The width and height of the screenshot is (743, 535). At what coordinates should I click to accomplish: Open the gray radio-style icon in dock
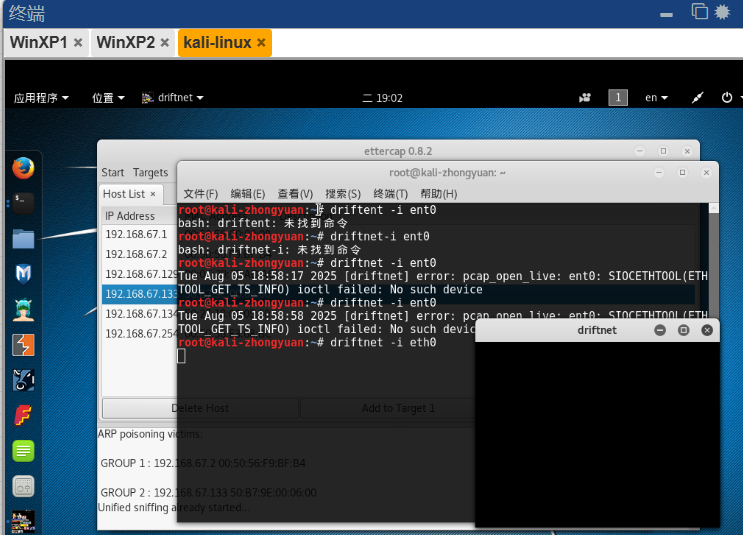[x=23, y=486]
